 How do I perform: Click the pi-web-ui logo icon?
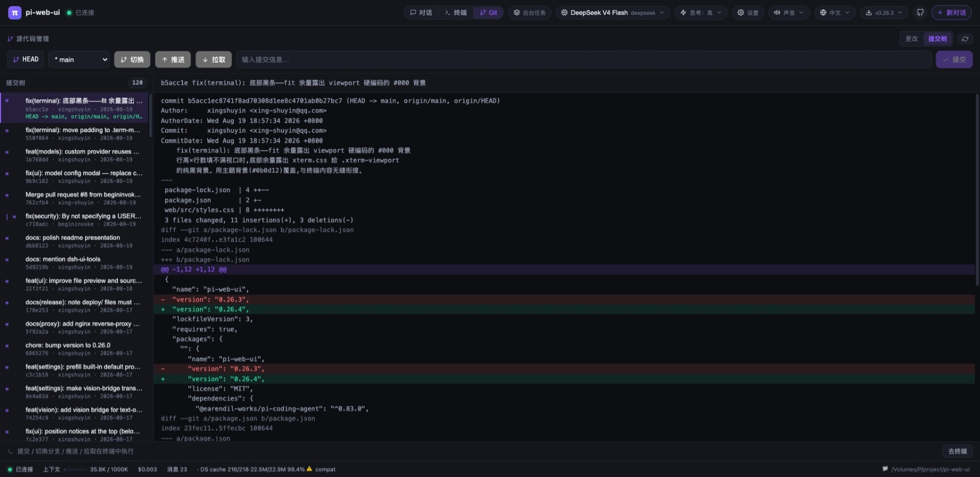(x=15, y=13)
